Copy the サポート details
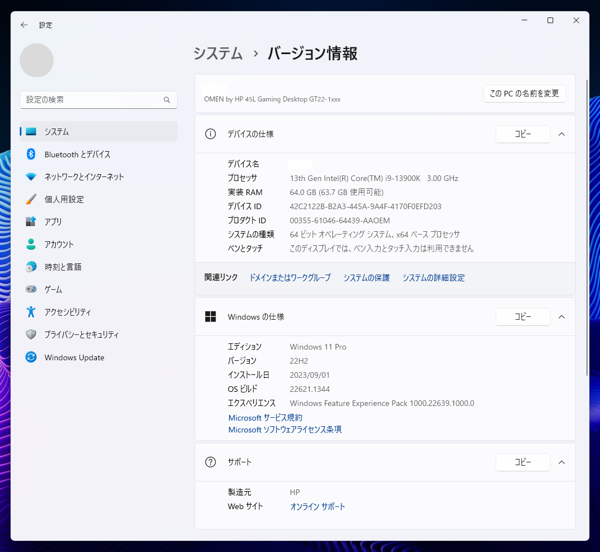The image size is (600, 552). click(523, 462)
